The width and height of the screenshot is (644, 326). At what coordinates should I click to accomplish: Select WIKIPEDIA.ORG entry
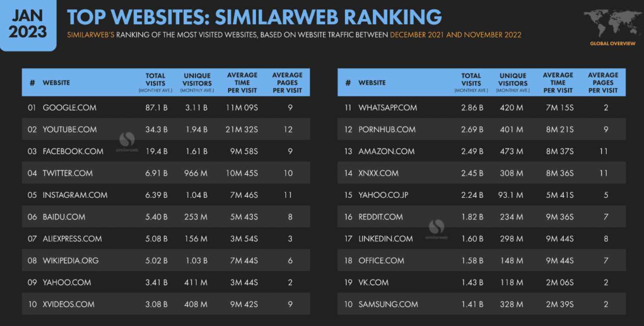71,260
